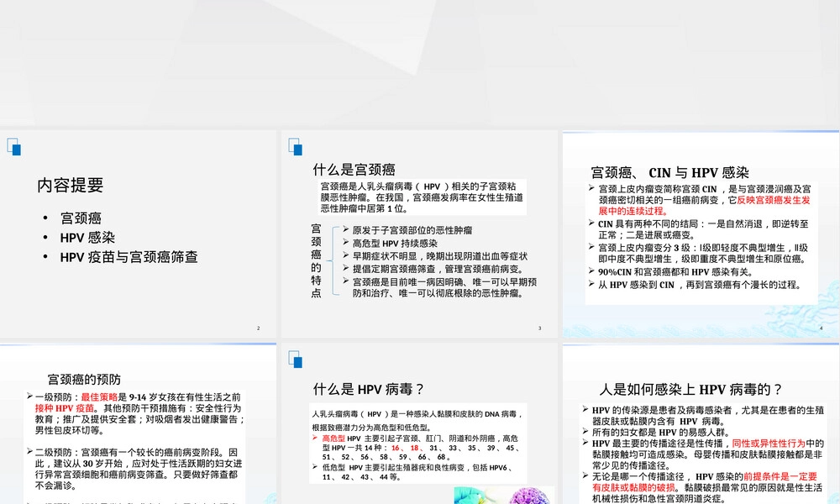Click the 二级预防 paragraph
Image resolution: width=840 pixels, height=504 pixels.
click(x=139, y=469)
